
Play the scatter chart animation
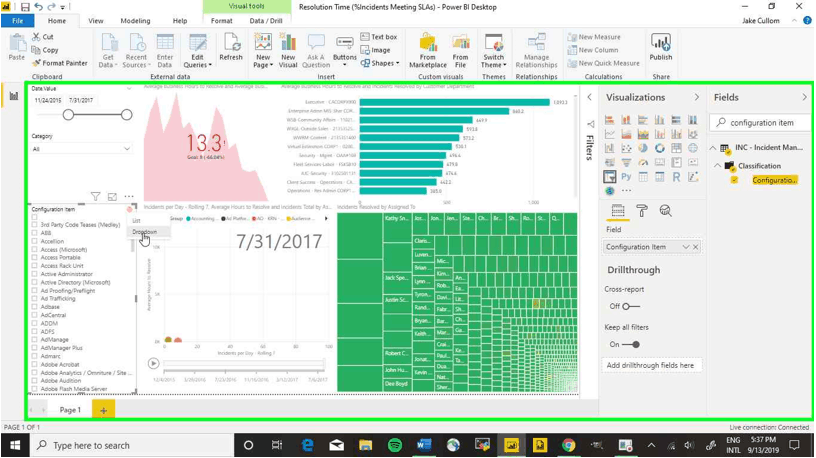point(153,363)
